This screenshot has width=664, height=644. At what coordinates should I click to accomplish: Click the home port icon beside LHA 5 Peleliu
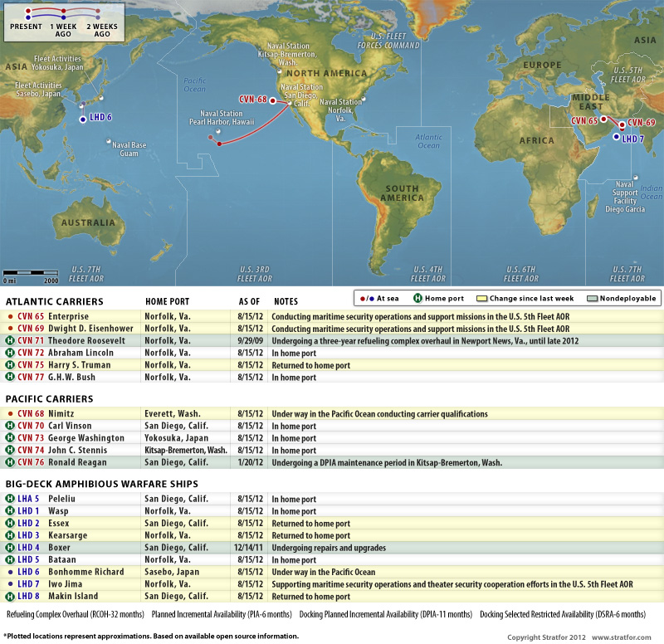[10, 499]
